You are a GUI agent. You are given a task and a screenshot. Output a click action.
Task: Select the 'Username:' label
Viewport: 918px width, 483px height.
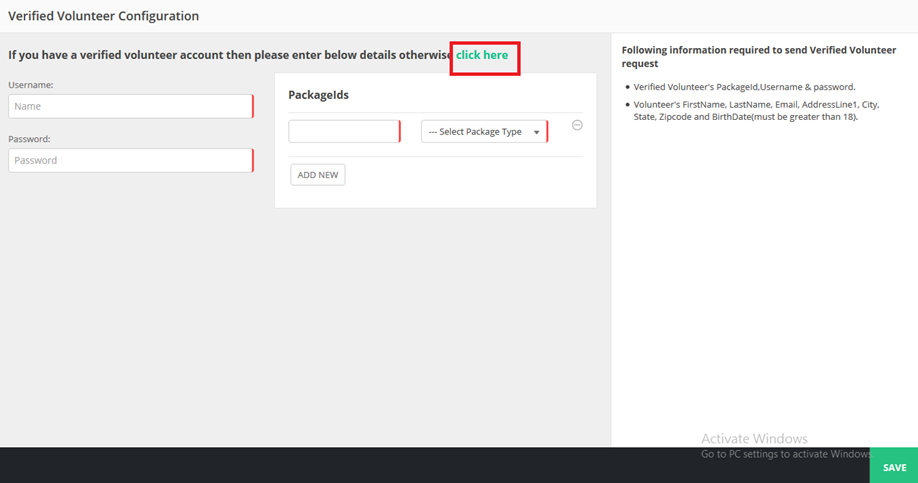tap(30, 85)
